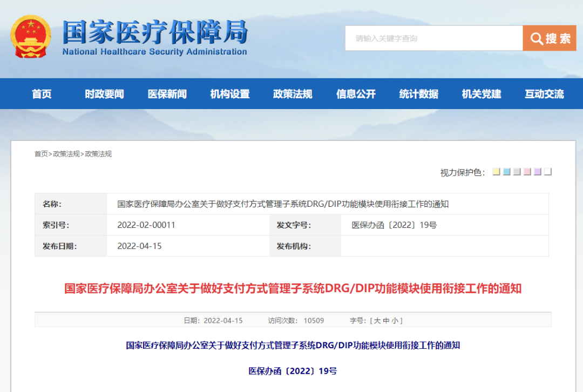The image size is (583, 392).
Task: Click the keyword search input field
Action: [x=432, y=38]
